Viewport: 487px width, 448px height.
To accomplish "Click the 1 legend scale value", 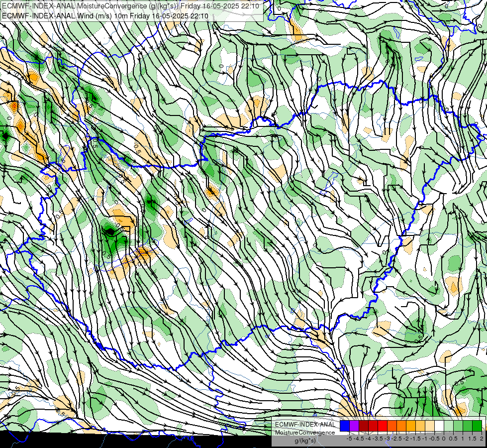I will (463, 439).
